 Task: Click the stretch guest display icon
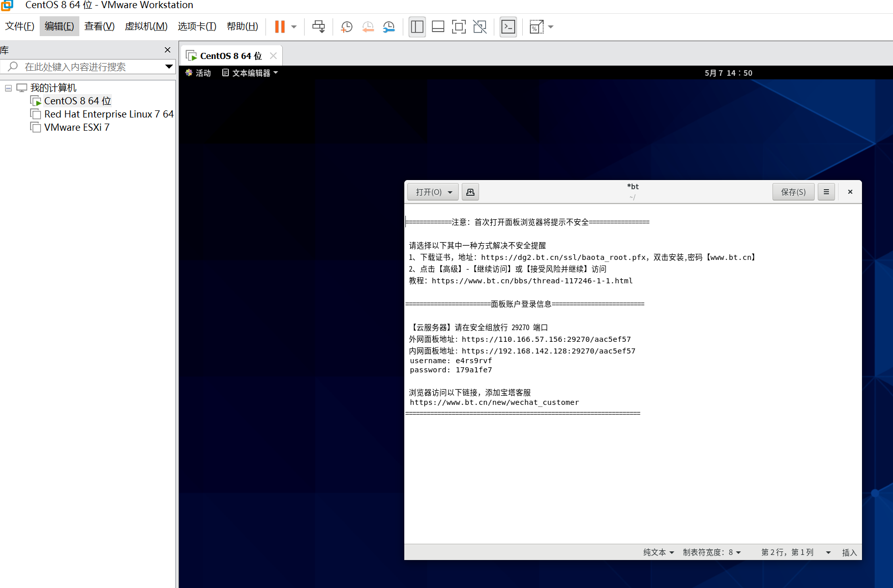pos(536,27)
